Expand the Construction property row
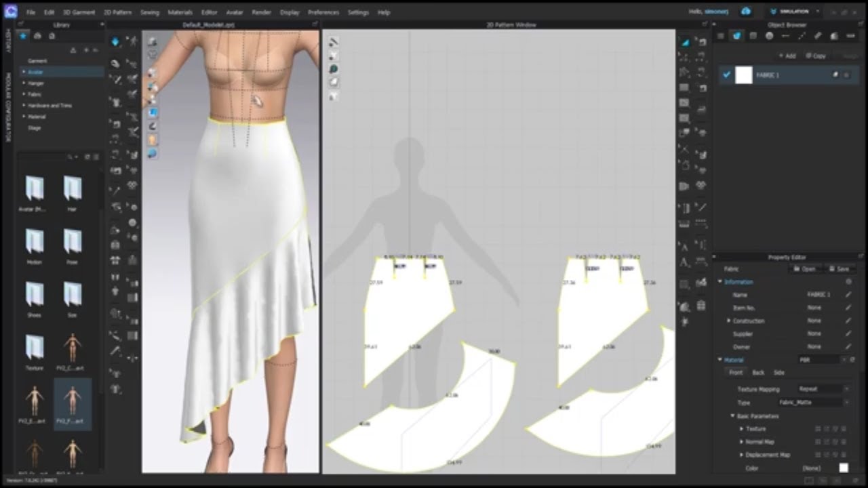The width and height of the screenshot is (868, 488). click(x=729, y=321)
